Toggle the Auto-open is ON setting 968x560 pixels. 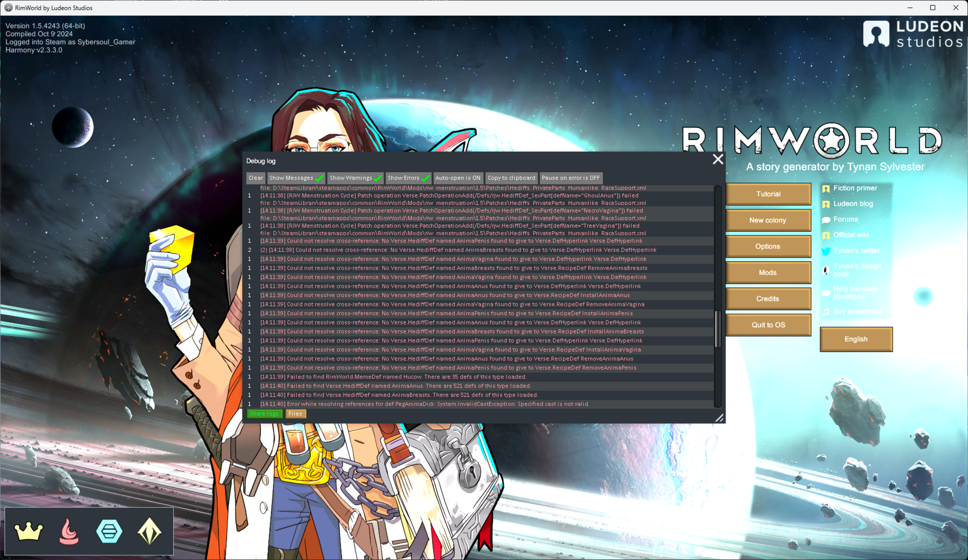458,178
